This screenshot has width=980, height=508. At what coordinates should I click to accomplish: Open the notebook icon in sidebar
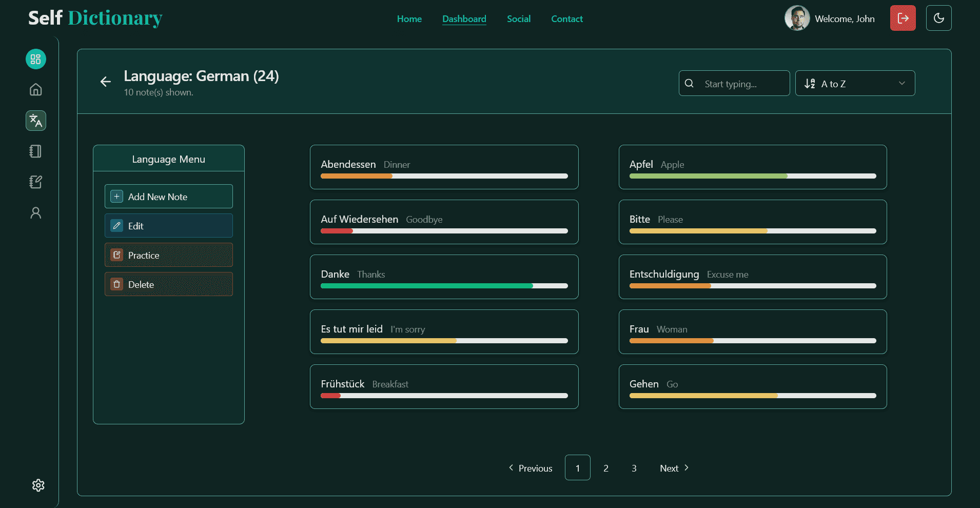[x=35, y=151]
